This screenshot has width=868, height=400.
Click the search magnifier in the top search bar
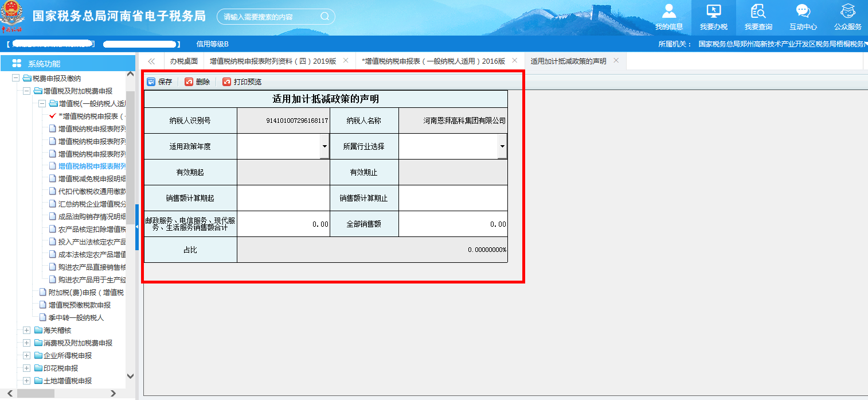point(324,16)
